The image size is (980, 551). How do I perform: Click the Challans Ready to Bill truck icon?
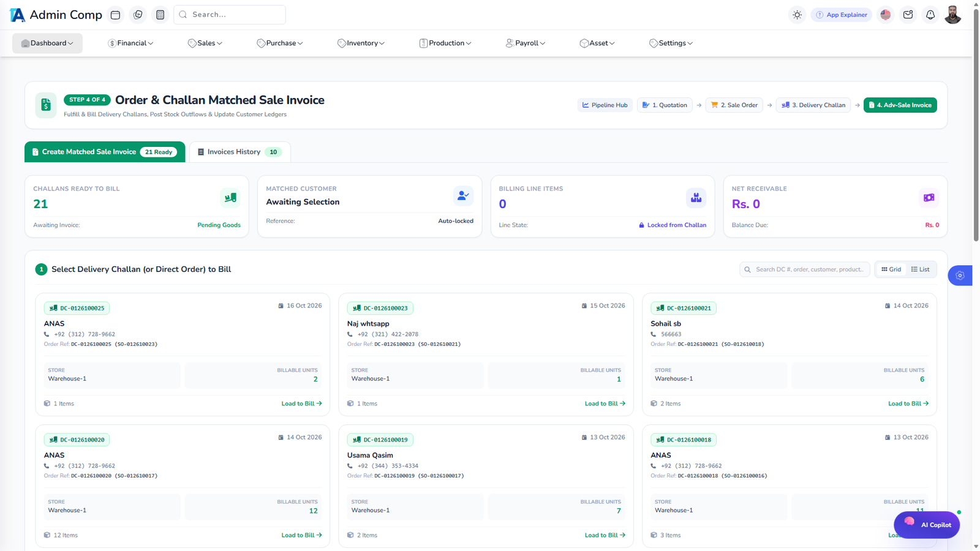230,198
